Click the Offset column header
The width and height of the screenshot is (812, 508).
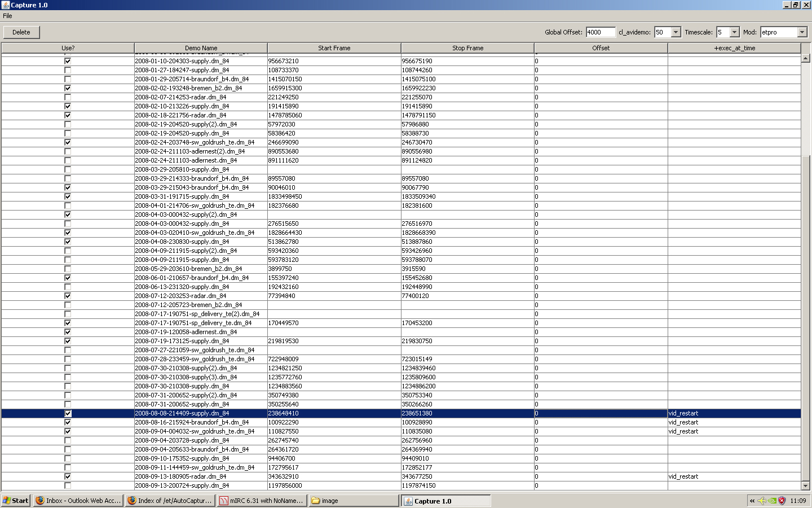point(601,48)
